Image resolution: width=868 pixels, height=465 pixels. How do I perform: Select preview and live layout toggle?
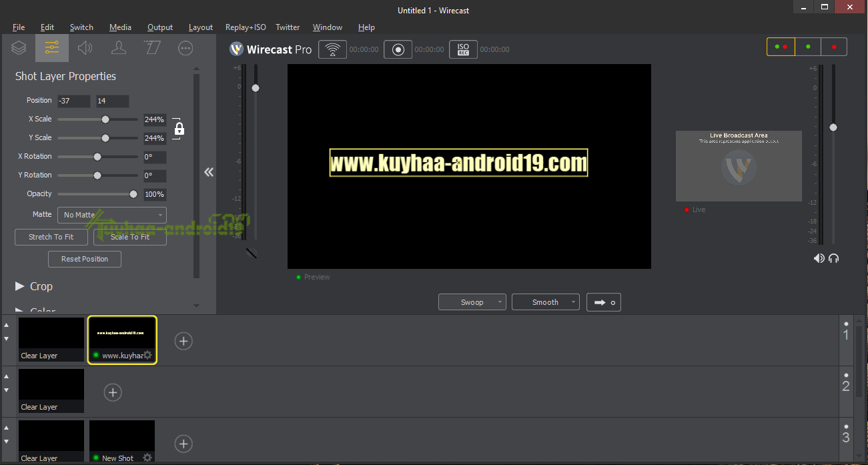[780, 47]
